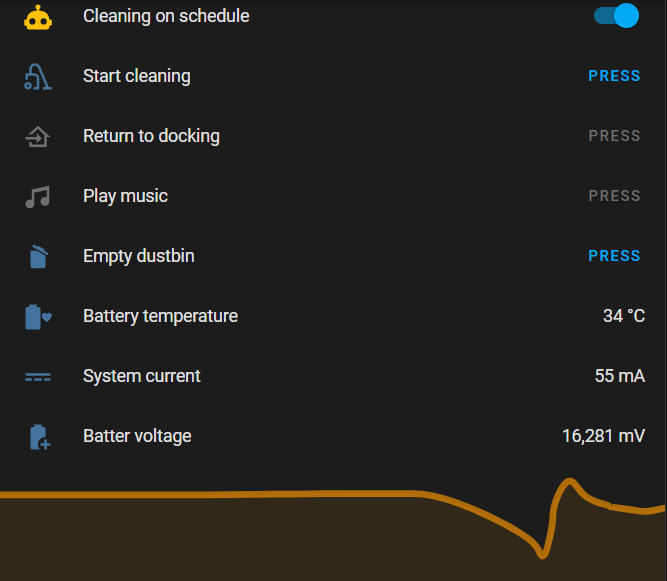This screenshot has width=667, height=581.
Task: Open the Battery temperature 34 °C value
Action: (624, 316)
